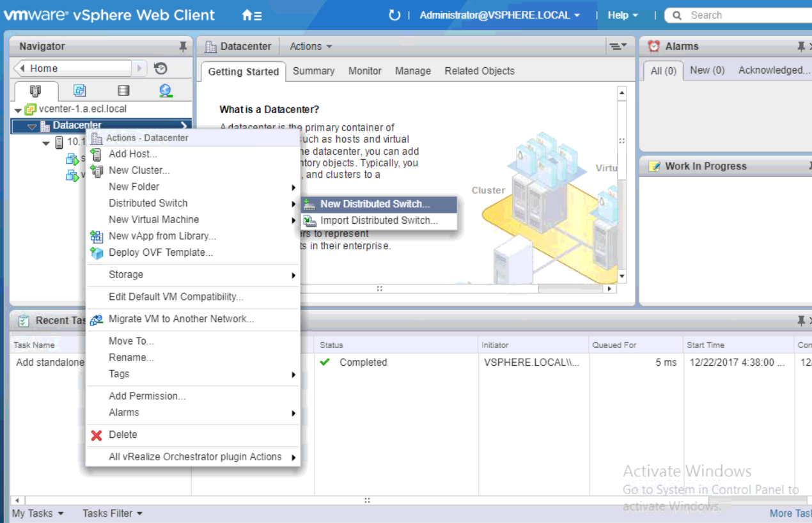Click Add Host in context menu

tap(132, 154)
